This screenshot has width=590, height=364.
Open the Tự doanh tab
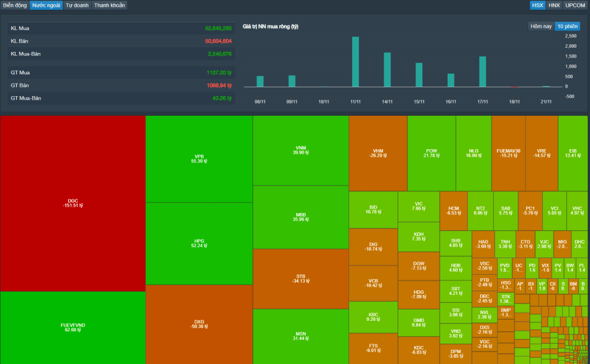77,5
